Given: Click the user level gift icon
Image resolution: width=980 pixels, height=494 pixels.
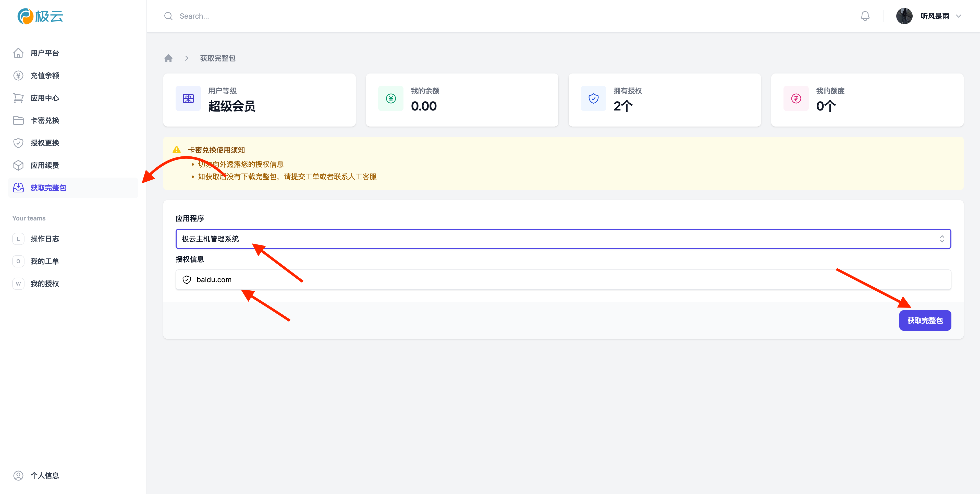Looking at the screenshot, I should 188,98.
